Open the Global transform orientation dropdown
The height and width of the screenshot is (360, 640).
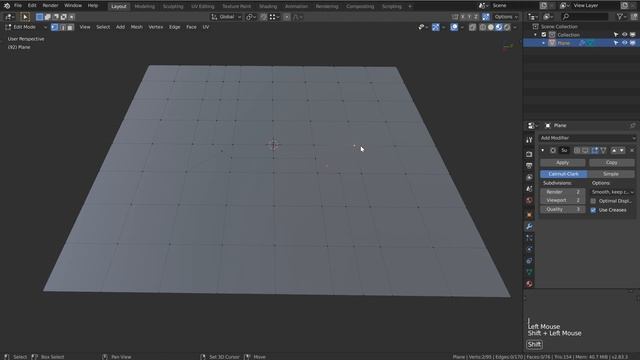pos(226,17)
